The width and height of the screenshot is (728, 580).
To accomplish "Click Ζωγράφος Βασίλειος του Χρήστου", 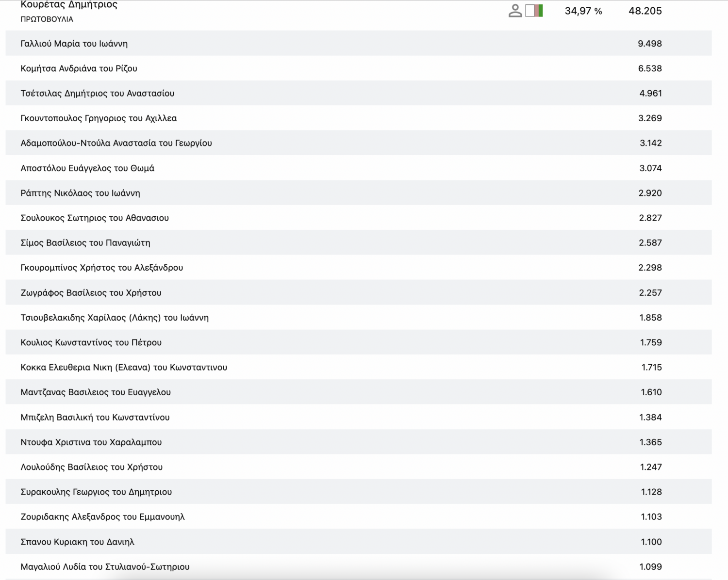I will tap(91, 293).
